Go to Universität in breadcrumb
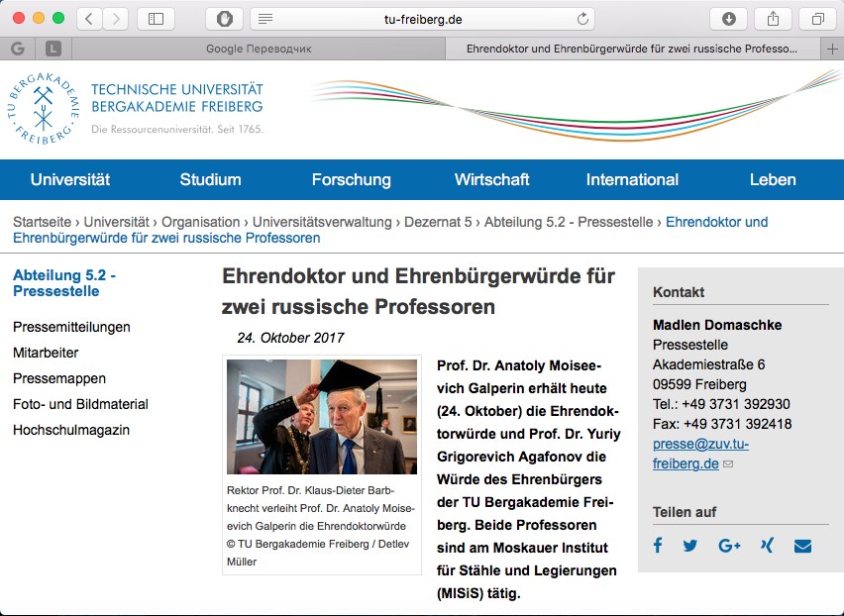This screenshot has height=616, width=844. click(116, 222)
